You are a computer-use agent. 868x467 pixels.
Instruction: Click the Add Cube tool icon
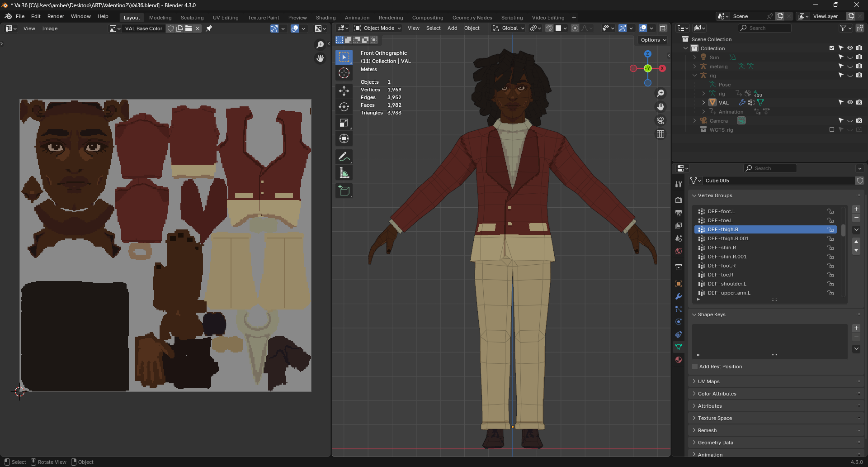344,191
